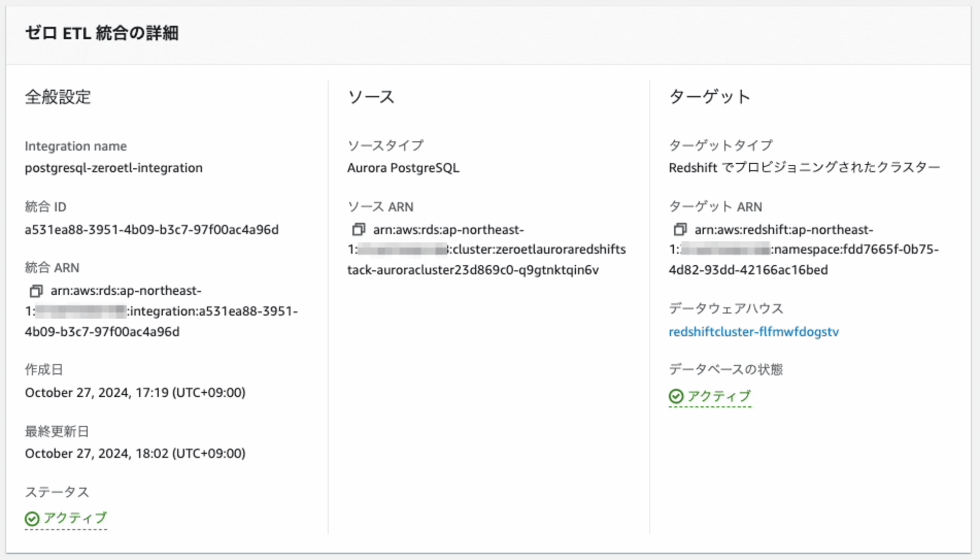Click the 最終更新日 label
Viewport: 980px width, 560px height.
click(57, 432)
